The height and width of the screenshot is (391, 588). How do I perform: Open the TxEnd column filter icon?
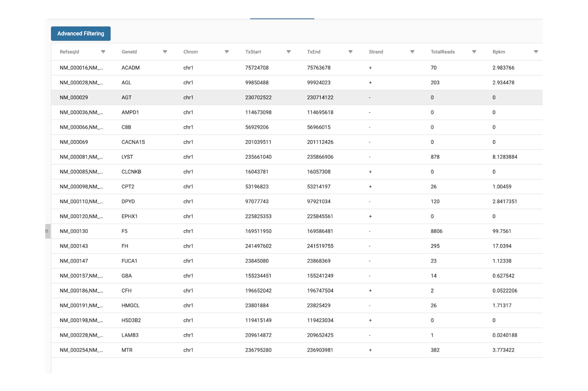350,52
